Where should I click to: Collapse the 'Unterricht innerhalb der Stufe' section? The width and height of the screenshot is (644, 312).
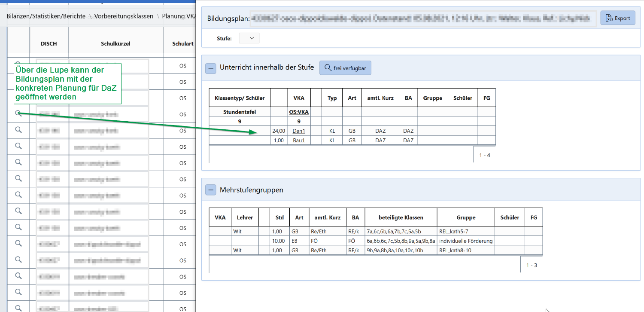pyautogui.click(x=210, y=68)
